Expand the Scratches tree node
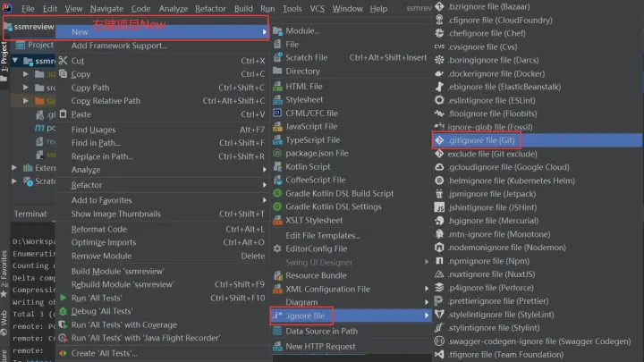This screenshot has height=362, width=644. click(14, 181)
